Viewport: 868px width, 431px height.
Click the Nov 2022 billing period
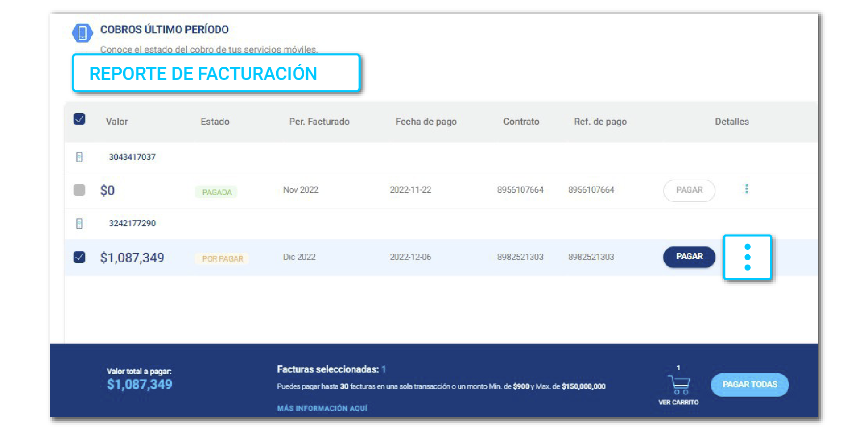click(x=301, y=190)
